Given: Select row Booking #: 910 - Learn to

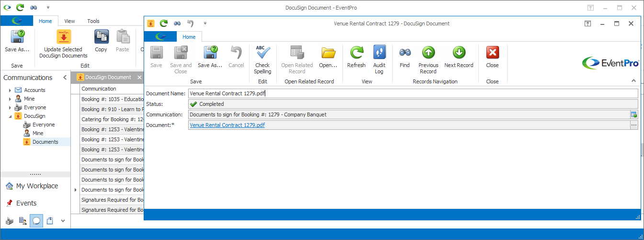Looking at the screenshot, I should coord(112,109).
